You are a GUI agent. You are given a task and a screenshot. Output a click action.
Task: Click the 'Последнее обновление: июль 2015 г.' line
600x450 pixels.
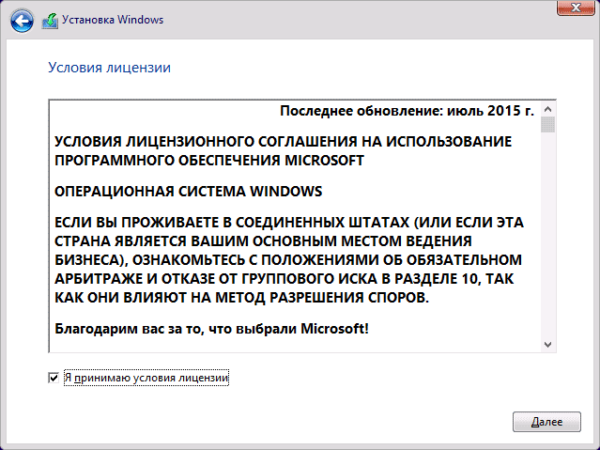click(x=407, y=110)
